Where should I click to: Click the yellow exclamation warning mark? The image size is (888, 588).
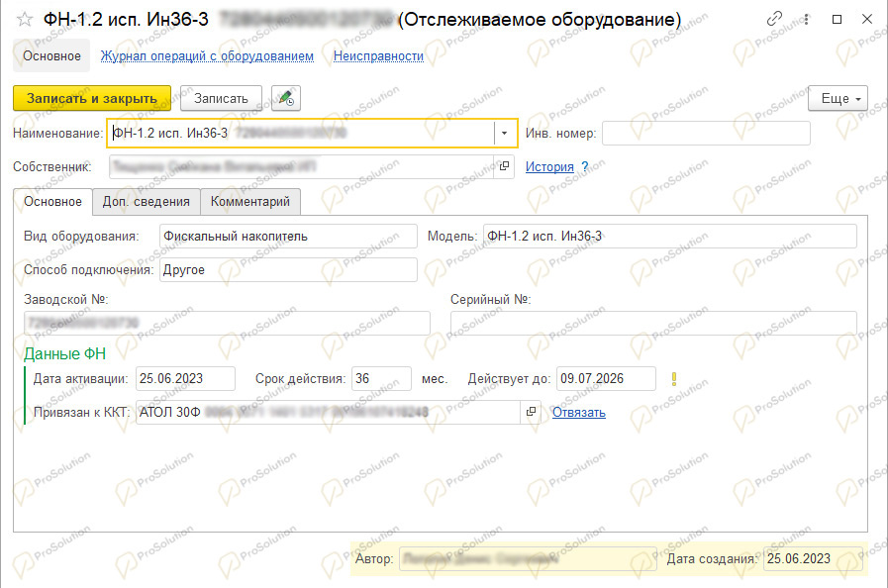pos(674,379)
